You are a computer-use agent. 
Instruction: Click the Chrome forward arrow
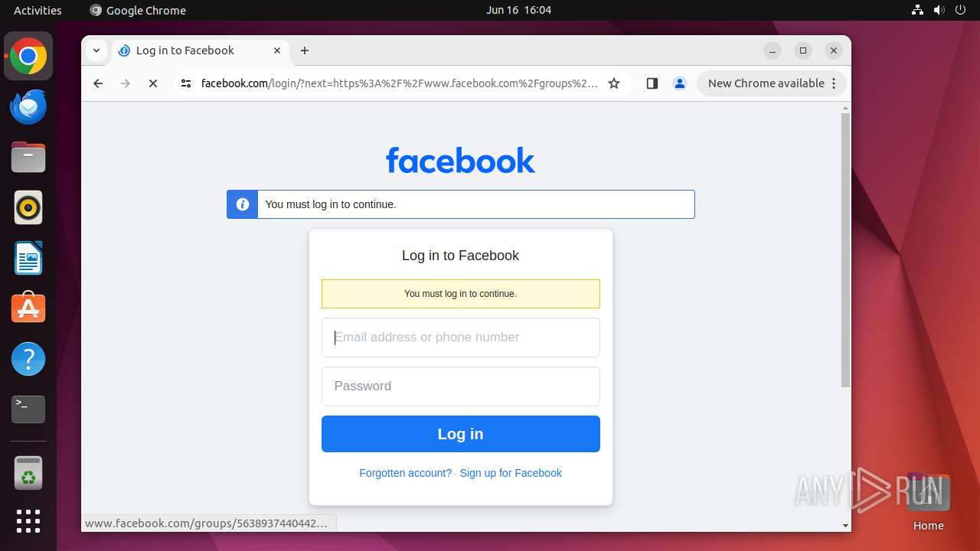pos(126,83)
